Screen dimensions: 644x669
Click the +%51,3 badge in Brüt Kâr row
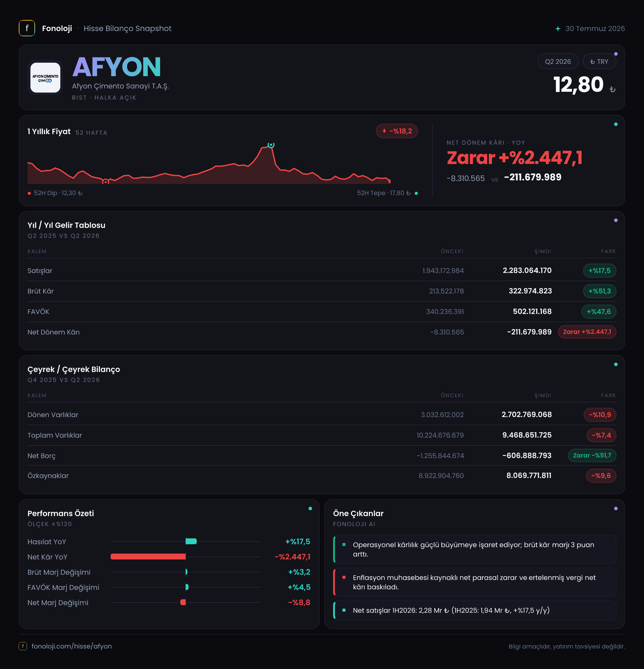click(x=599, y=291)
